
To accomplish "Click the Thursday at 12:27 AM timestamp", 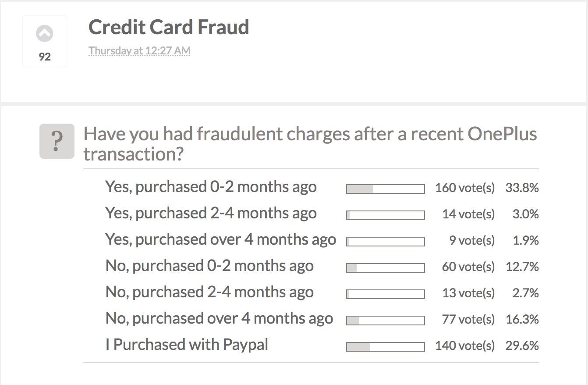I will 139,51.
